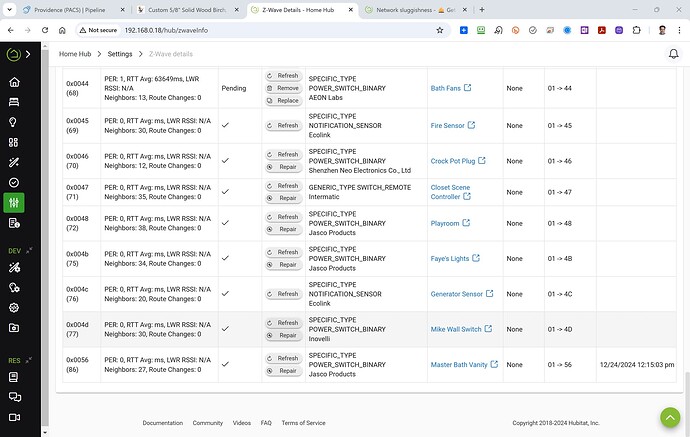
Task: Repair the Crock Pot Plug node
Action: click(283, 167)
